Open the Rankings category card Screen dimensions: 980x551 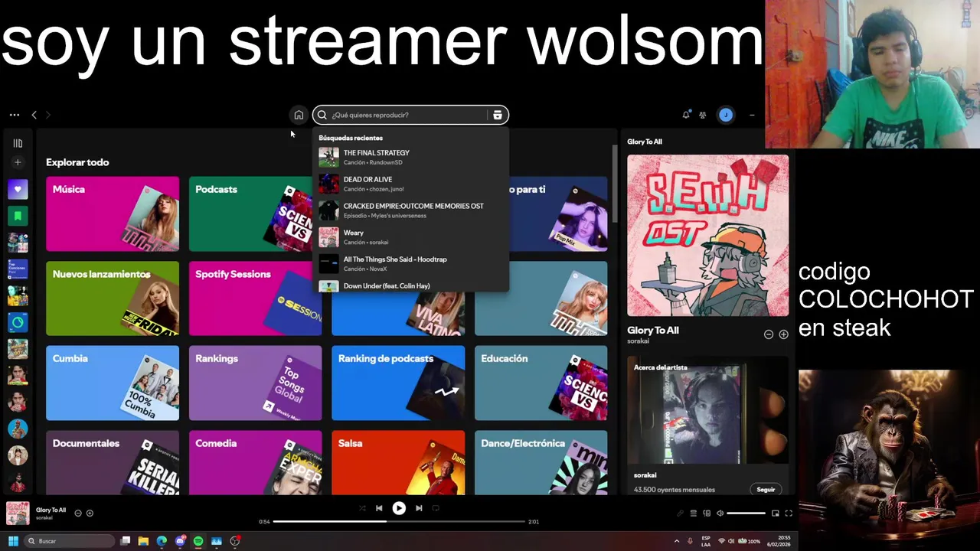[256, 383]
